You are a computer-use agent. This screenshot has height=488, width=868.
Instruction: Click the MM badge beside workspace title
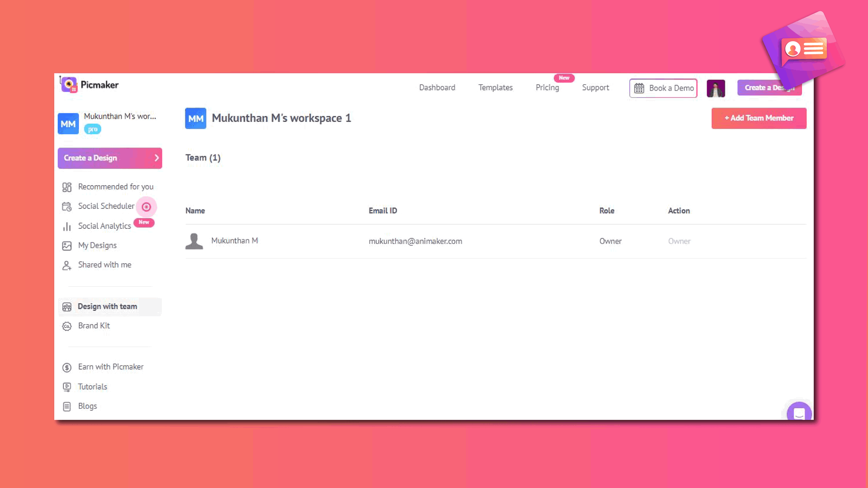click(x=196, y=118)
